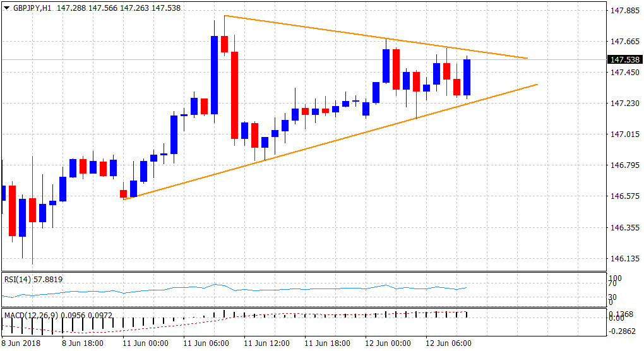Screen dimensions: 644x351
Task: Click the 147.230 price scale label
Action: coord(625,104)
